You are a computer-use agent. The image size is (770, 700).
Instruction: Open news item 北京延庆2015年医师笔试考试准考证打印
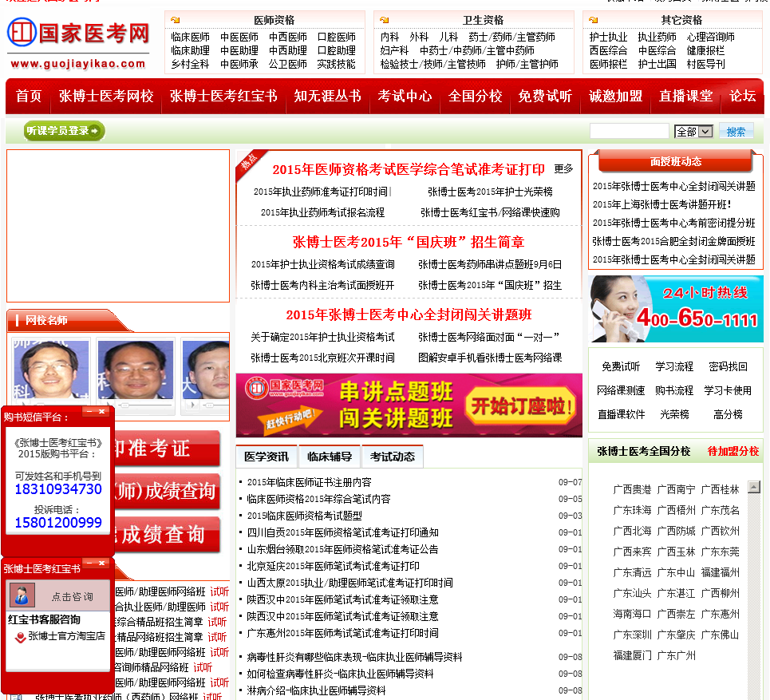click(x=333, y=566)
